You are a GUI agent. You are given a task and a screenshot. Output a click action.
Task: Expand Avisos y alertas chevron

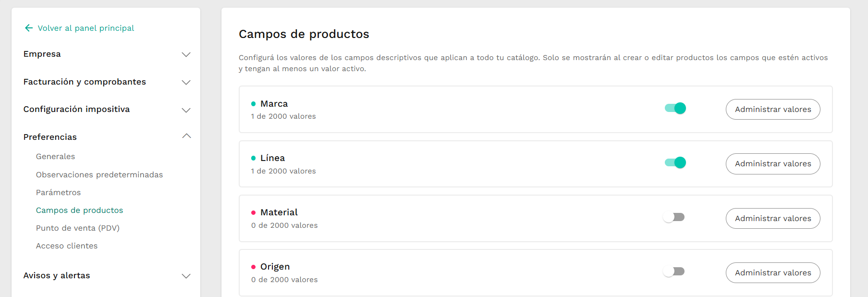(x=186, y=276)
